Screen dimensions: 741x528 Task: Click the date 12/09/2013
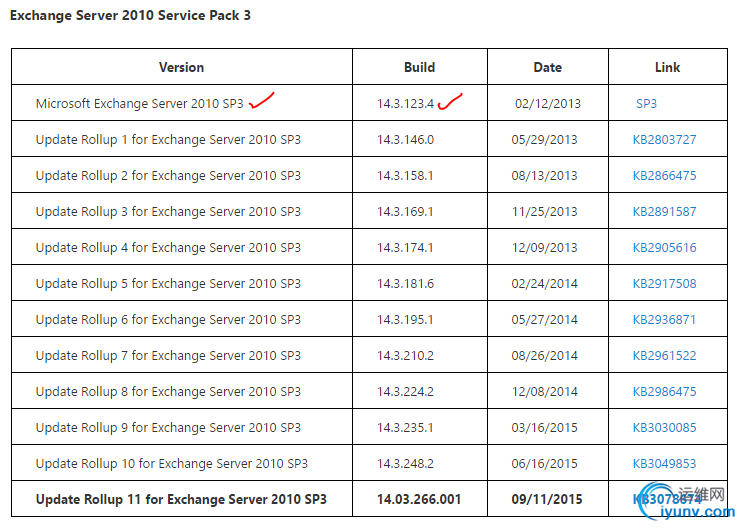544,247
